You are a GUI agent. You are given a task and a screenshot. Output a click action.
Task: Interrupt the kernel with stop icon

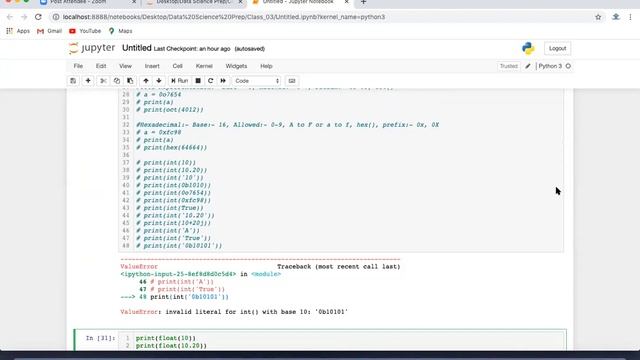(x=198, y=81)
